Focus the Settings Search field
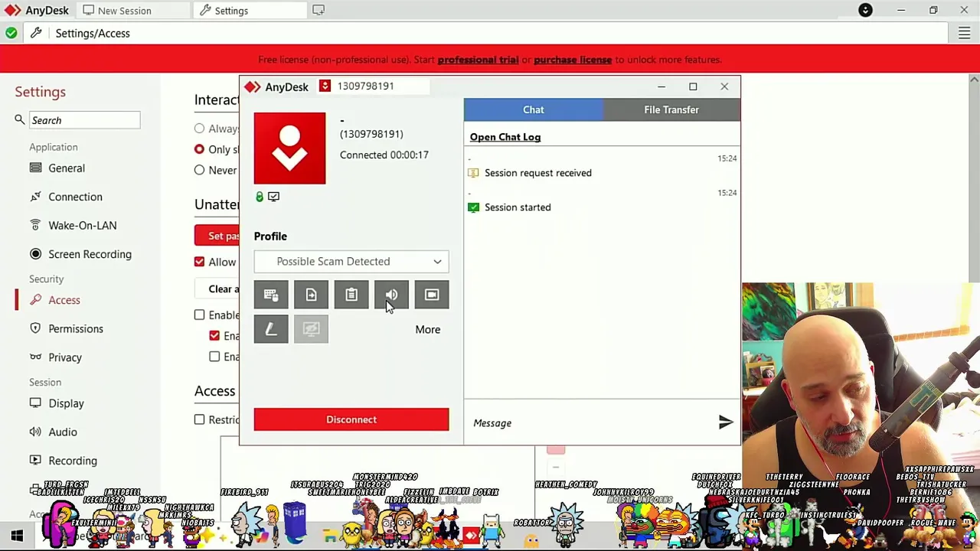The width and height of the screenshot is (980, 551). point(84,120)
